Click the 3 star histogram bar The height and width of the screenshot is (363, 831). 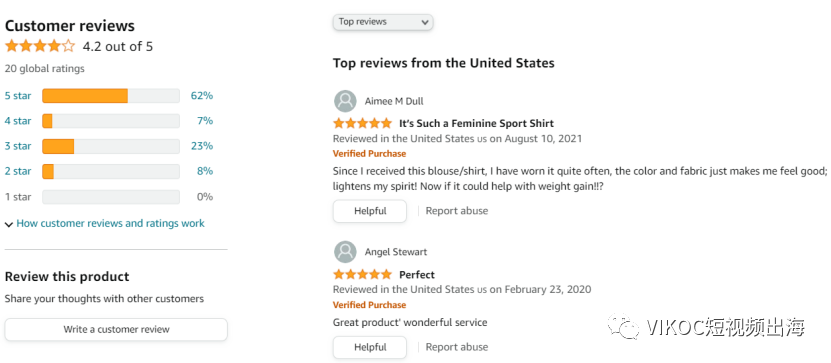(111, 146)
